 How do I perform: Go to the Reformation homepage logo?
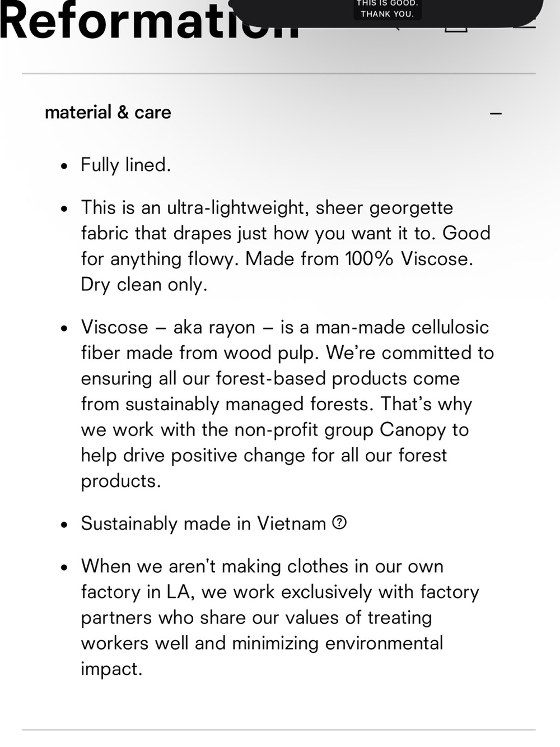click(x=150, y=20)
